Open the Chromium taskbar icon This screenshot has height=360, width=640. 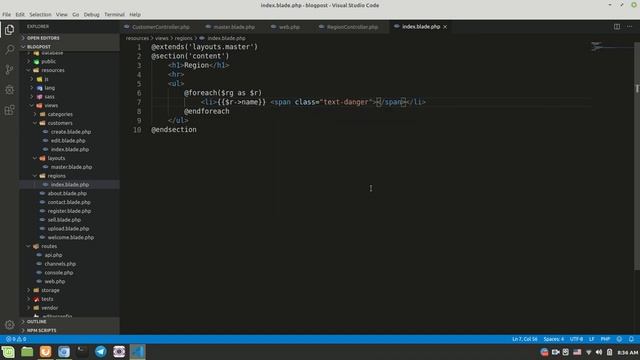pos(64,351)
